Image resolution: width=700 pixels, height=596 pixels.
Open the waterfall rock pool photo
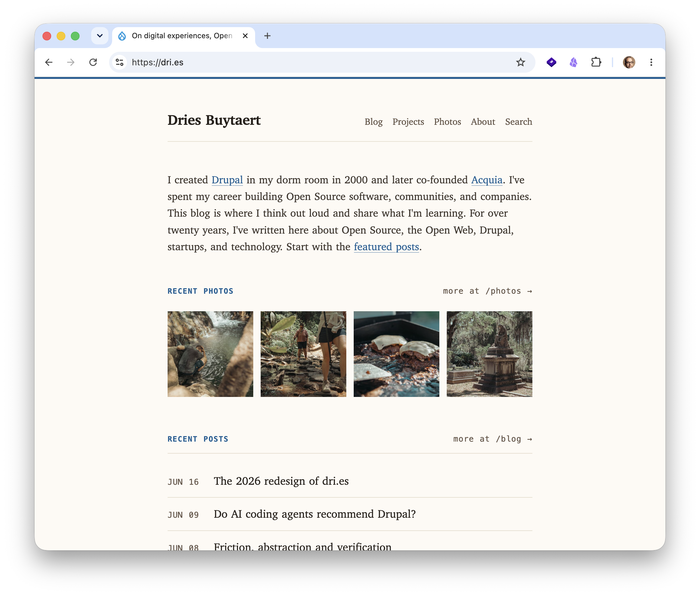tap(210, 354)
